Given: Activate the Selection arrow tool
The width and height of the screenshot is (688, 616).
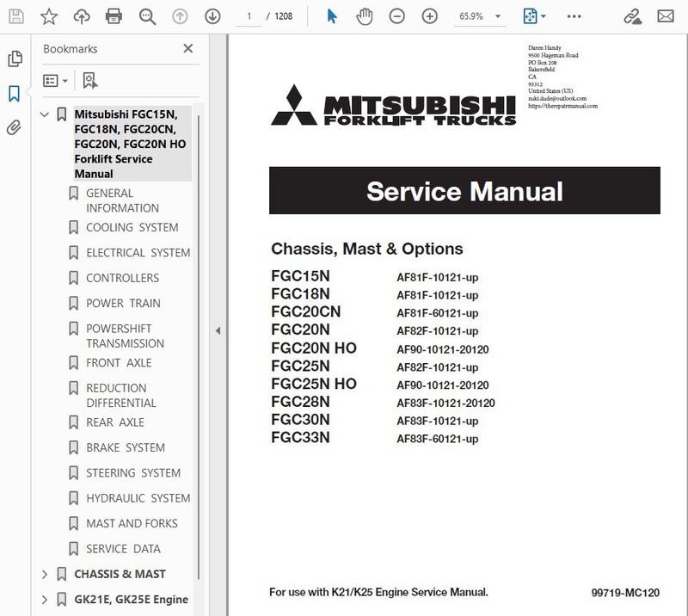Looking at the screenshot, I should 332,16.
